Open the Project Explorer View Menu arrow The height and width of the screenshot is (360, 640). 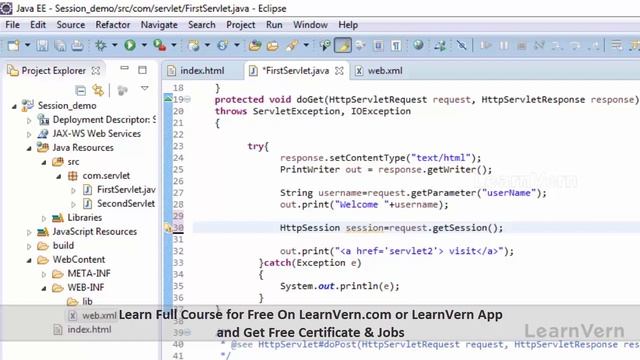pos(144,88)
